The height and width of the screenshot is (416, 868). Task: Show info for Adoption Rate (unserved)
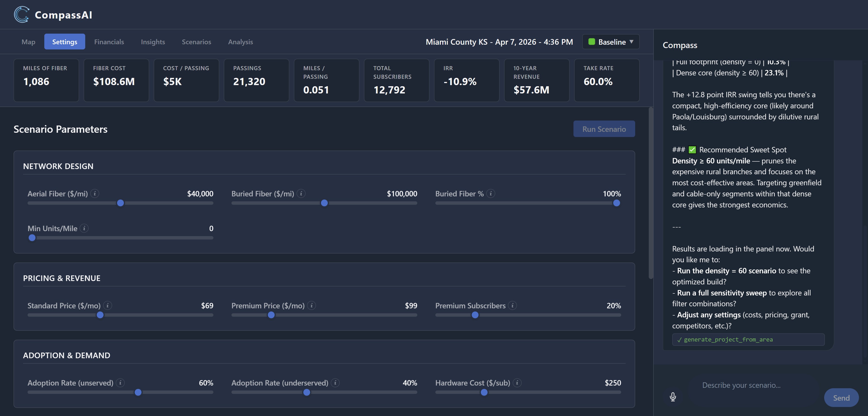(x=120, y=383)
